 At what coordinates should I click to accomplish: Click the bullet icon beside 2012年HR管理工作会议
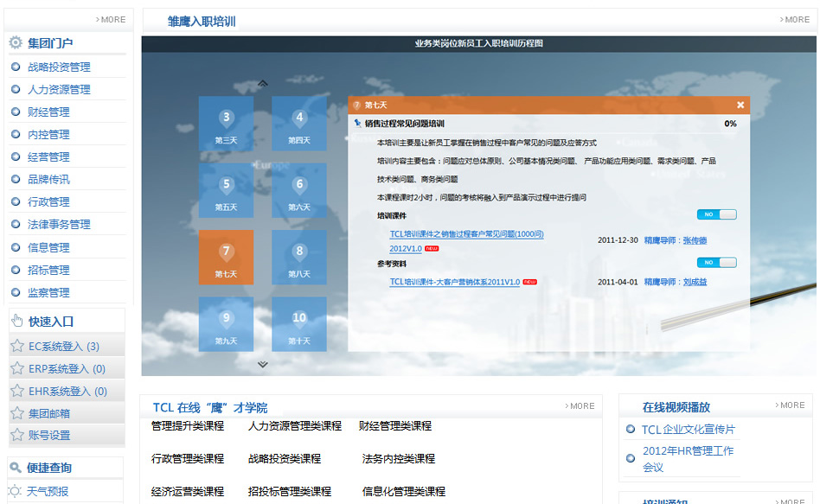point(631,458)
